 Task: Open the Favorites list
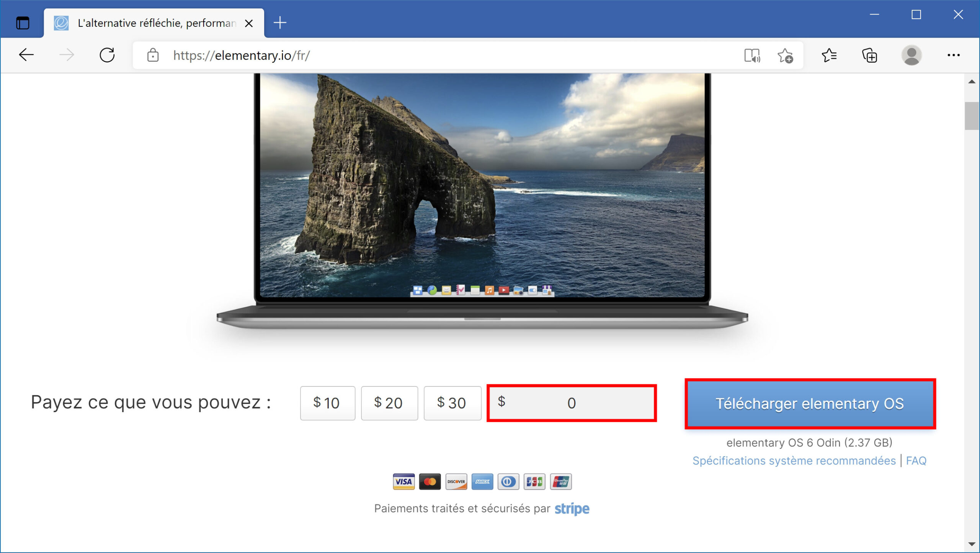click(829, 56)
